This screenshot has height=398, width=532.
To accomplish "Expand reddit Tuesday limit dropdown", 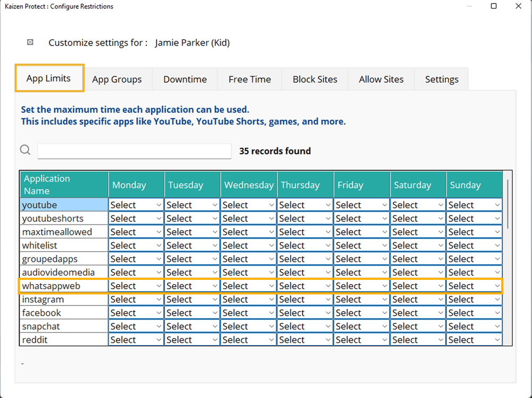I will pyautogui.click(x=192, y=339).
